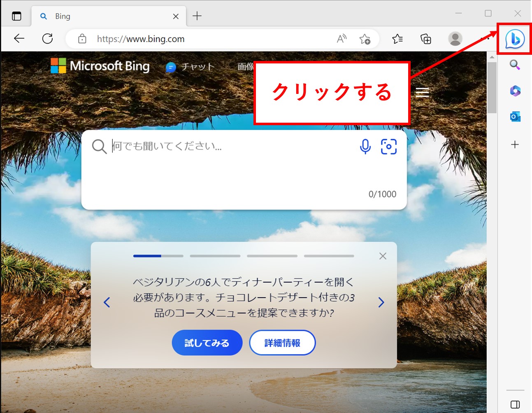Click the 試してみる button
Screen dimensions: 532x413
207,343
